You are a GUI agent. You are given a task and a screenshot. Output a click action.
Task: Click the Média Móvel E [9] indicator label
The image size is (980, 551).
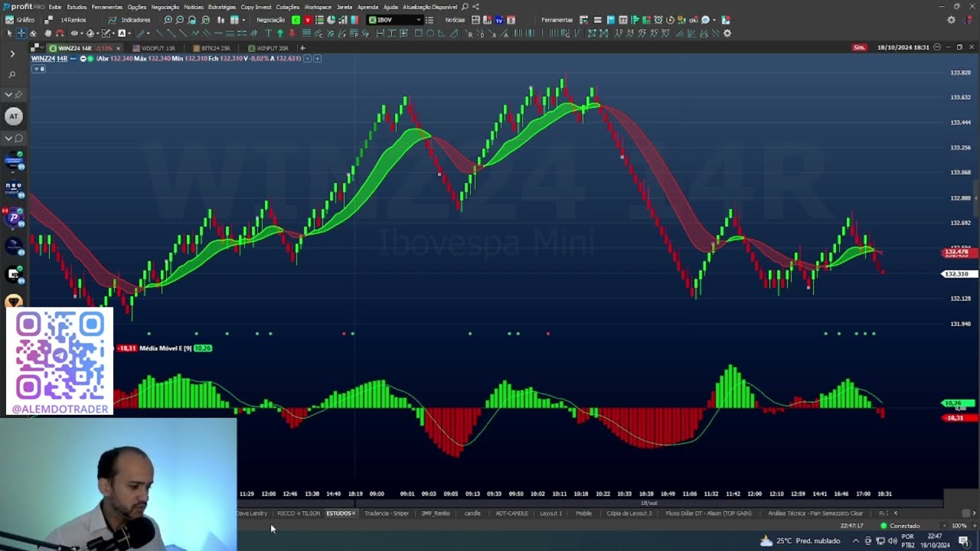click(165, 348)
